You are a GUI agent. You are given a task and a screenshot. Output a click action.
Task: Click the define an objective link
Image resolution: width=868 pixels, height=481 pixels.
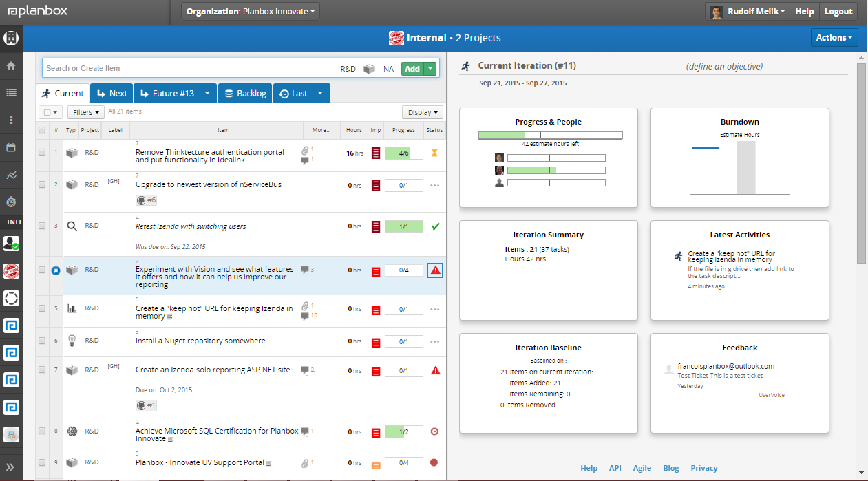[x=724, y=66]
